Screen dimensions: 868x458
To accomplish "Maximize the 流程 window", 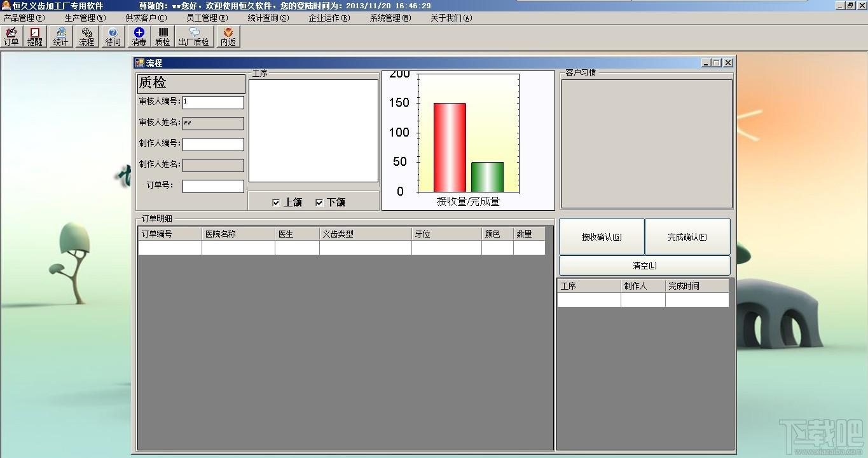I will [x=717, y=63].
